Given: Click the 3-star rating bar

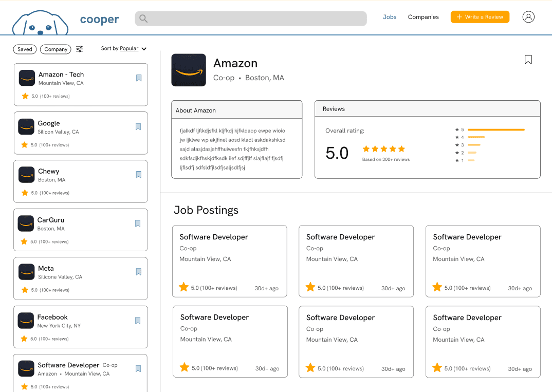Looking at the screenshot, I should point(474,145).
